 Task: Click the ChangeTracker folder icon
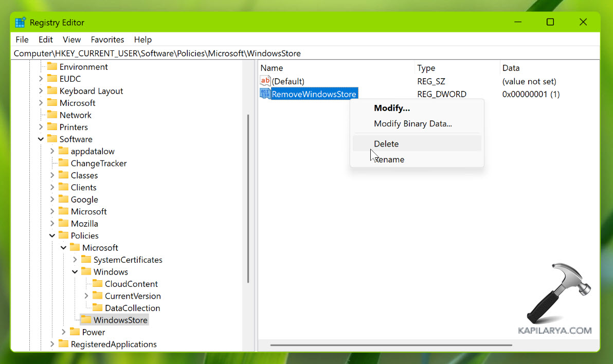tap(63, 163)
